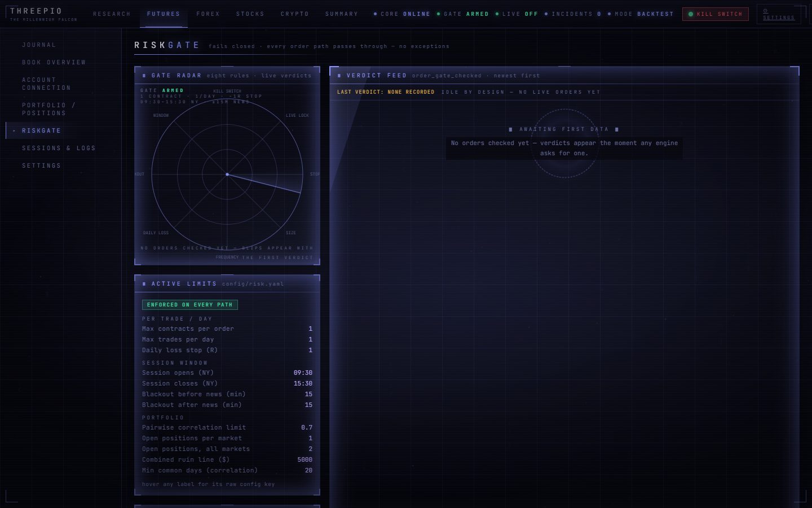Select RiskGate in the sidebar

coord(41,130)
